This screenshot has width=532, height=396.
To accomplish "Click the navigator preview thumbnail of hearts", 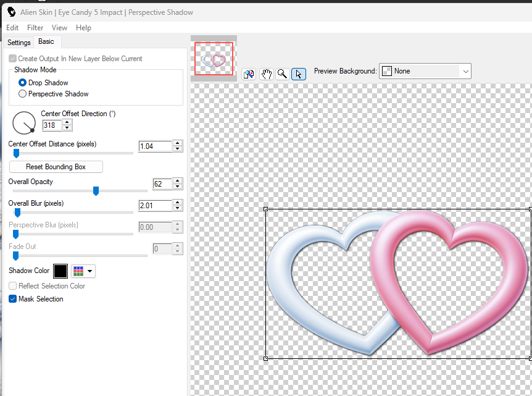I will 214,59.
